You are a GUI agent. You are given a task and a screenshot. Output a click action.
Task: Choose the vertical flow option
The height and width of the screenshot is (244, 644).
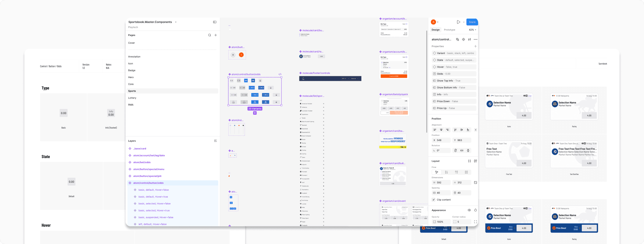tap(446, 172)
